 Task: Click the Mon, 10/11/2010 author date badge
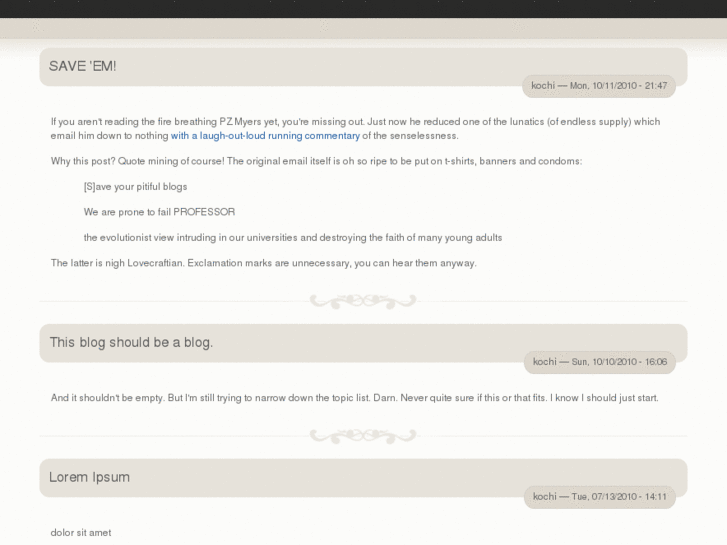[599, 86]
